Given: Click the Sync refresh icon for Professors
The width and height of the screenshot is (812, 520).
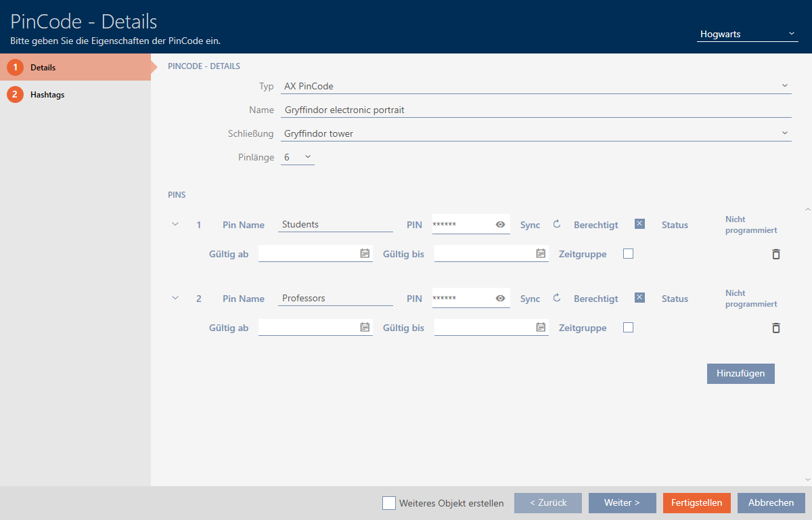Looking at the screenshot, I should click(x=557, y=299).
